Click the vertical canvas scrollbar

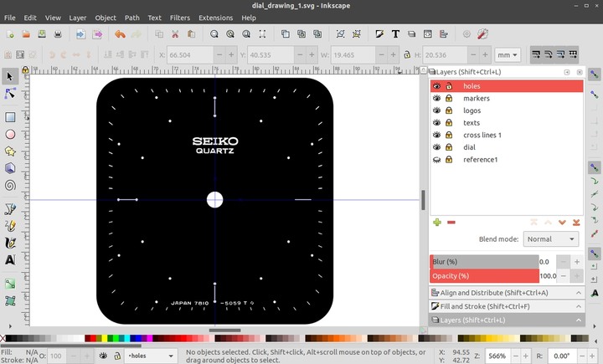(x=423, y=200)
